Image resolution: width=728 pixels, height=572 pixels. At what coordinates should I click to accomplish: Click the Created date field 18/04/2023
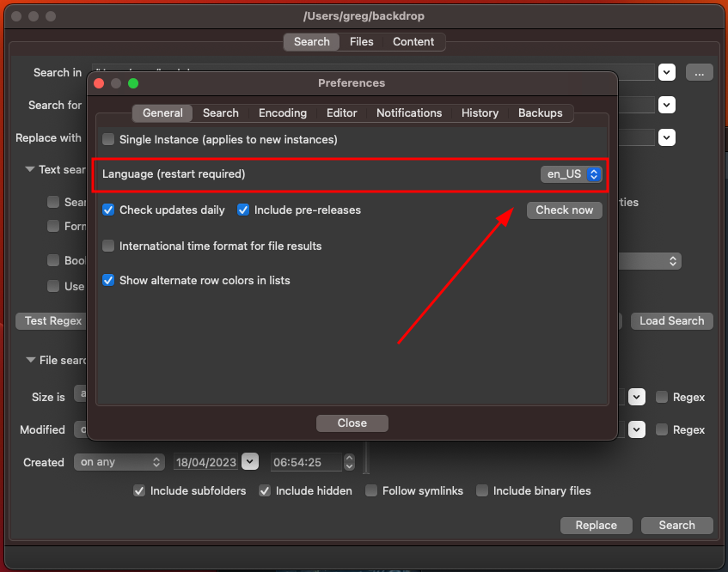[205, 462]
